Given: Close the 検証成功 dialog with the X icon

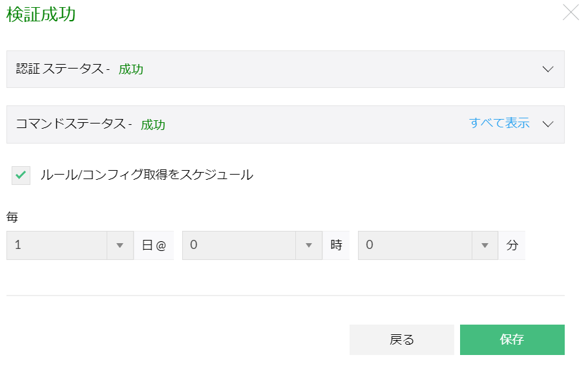Looking at the screenshot, I should [571, 13].
